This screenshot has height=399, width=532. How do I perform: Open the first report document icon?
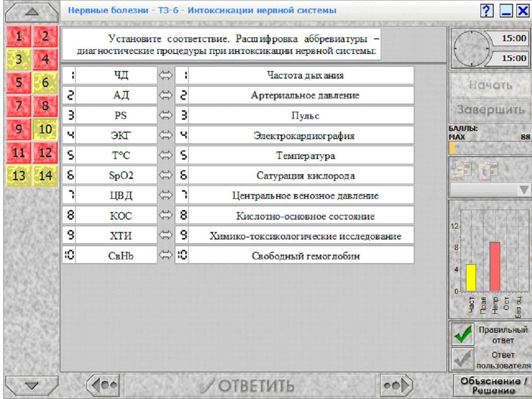click(462, 169)
